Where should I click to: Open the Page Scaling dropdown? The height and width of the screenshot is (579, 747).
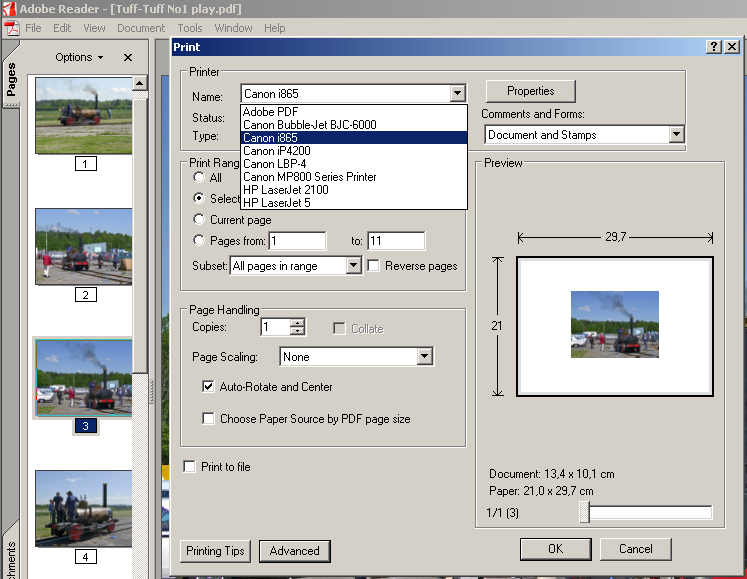424,356
